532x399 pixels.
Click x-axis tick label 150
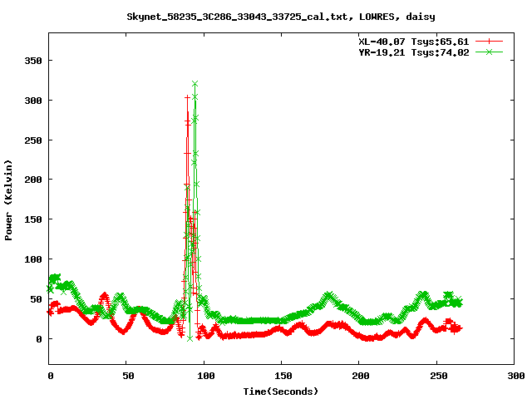click(283, 376)
